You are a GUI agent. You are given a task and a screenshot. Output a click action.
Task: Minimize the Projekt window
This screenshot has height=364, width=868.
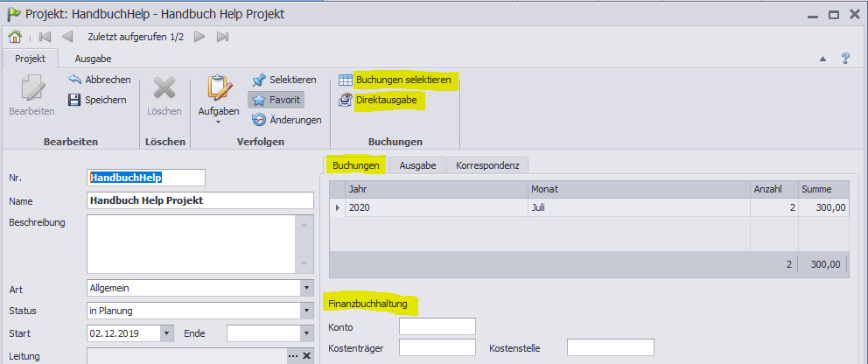pyautogui.click(x=813, y=16)
